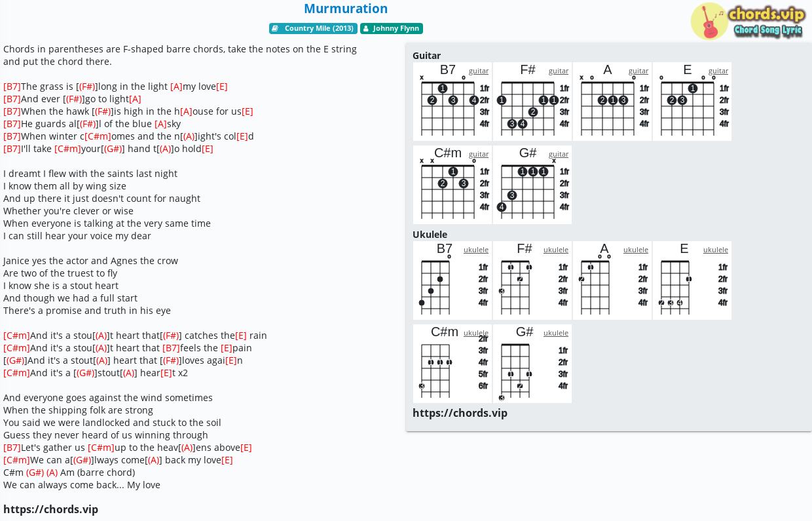Click the Ukulele section heading
Screen dimensions: 812x521
point(430,235)
